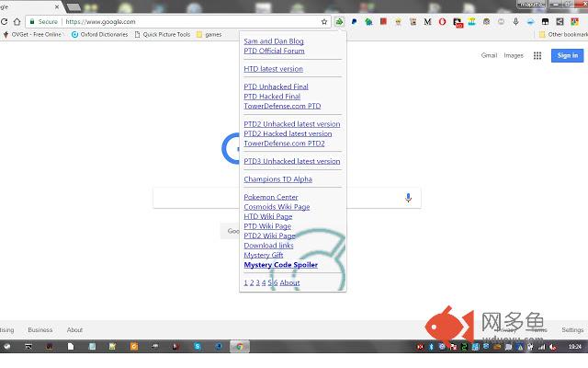Open PTD Unhacked Final link
Image resolution: width=588 pixels, height=368 pixels.
276,86
